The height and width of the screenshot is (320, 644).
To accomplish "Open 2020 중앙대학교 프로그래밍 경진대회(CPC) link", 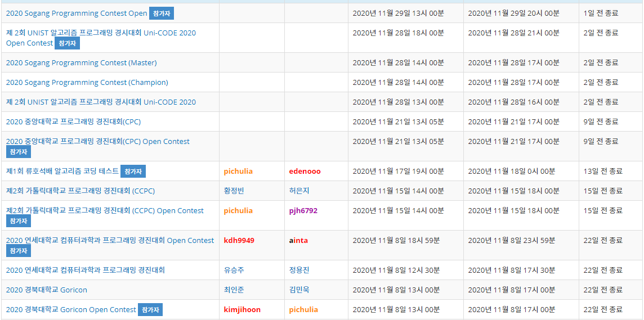I will pos(74,122).
